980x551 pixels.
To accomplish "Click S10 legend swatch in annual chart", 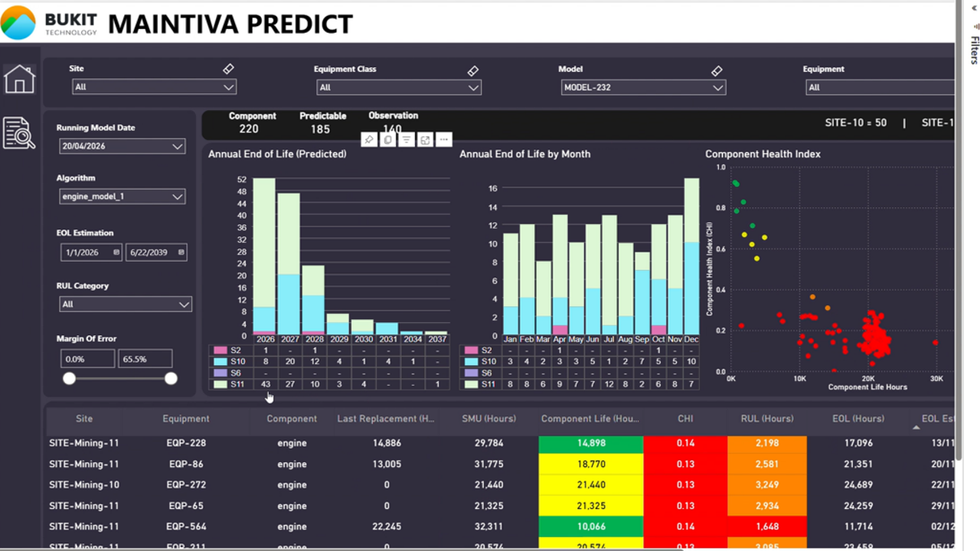I will click(220, 362).
